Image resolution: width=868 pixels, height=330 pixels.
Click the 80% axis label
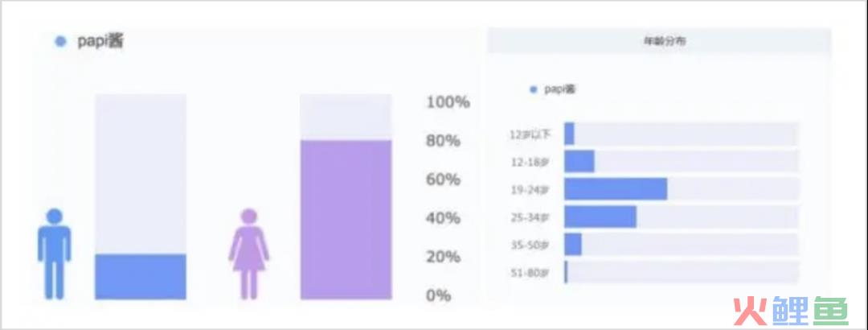tap(444, 141)
